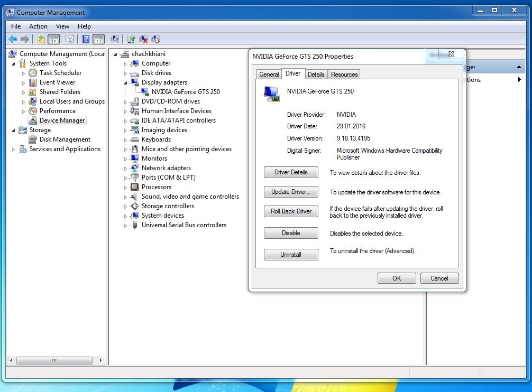Open the Action menu
532x392 pixels.
click(38, 26)
